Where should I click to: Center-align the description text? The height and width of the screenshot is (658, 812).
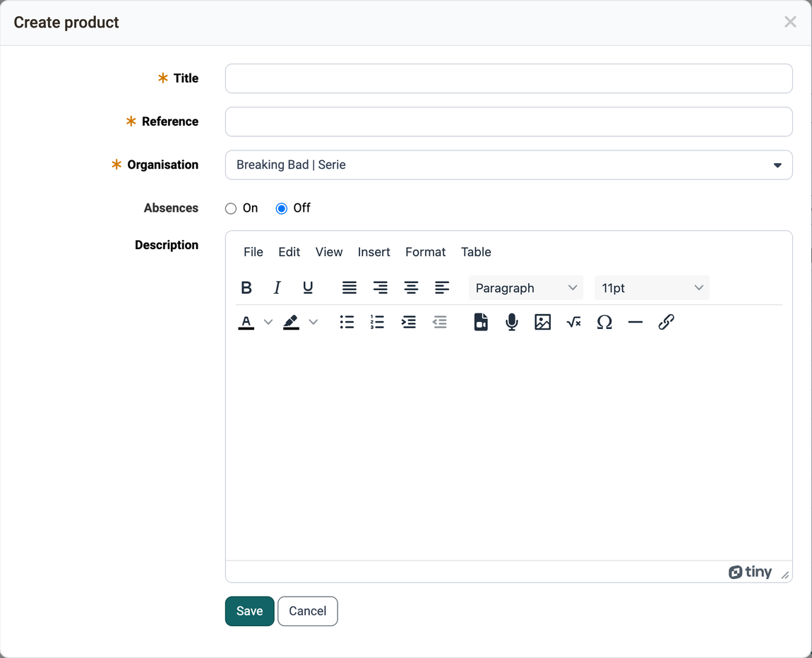pos(411,287)
